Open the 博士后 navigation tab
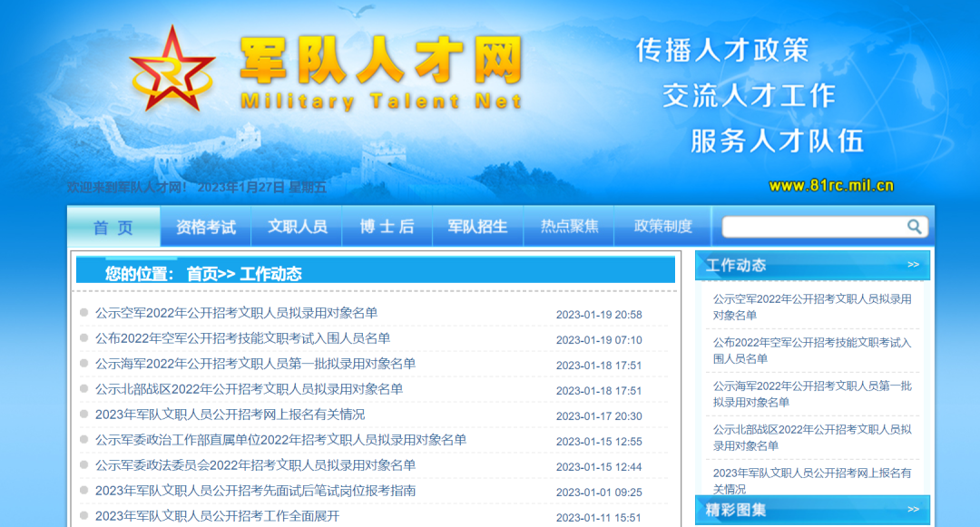This screenshot has height=527, width=980. [387, 227]
